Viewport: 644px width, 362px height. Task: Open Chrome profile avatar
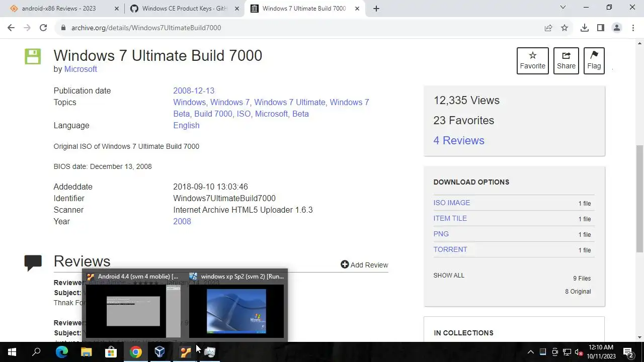(x=617, y=28)
